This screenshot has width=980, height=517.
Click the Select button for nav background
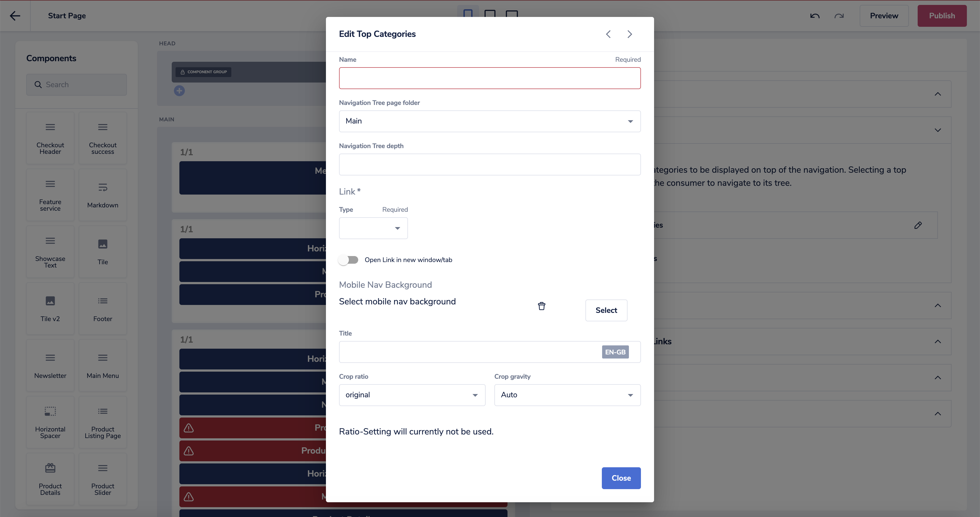pos(606,311)
